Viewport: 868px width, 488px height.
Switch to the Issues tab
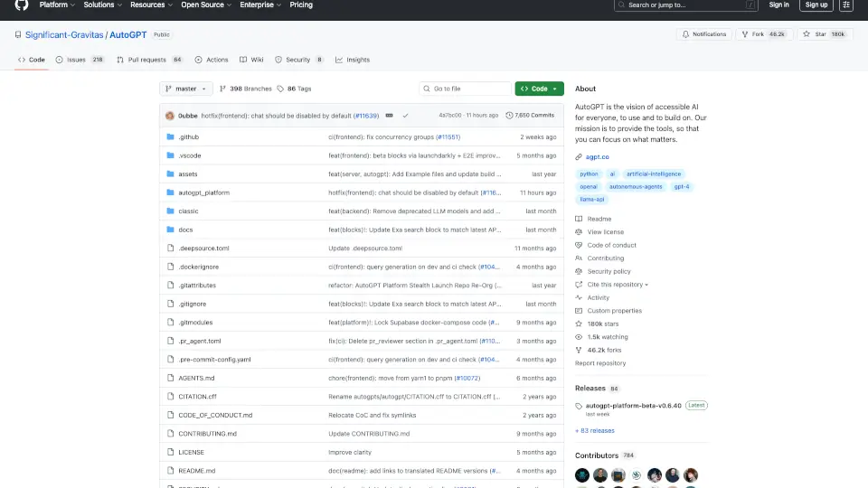pos(80,60)
